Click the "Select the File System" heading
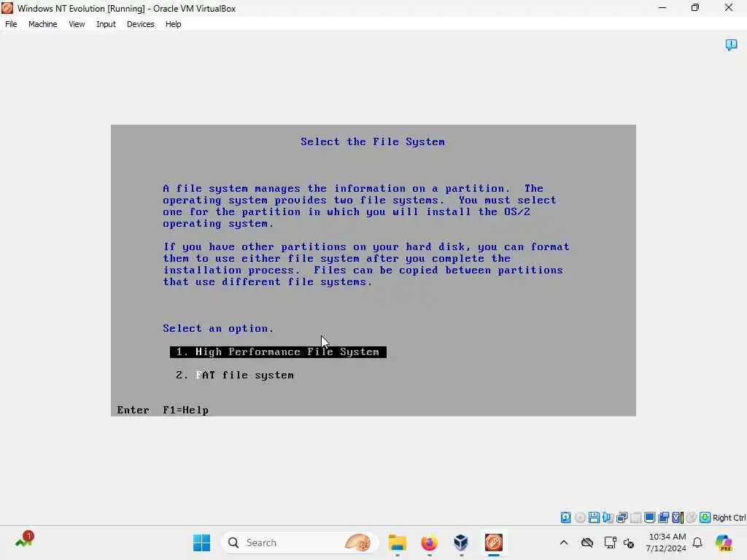This screenshot has width=747, height=560. click(373, 142)
